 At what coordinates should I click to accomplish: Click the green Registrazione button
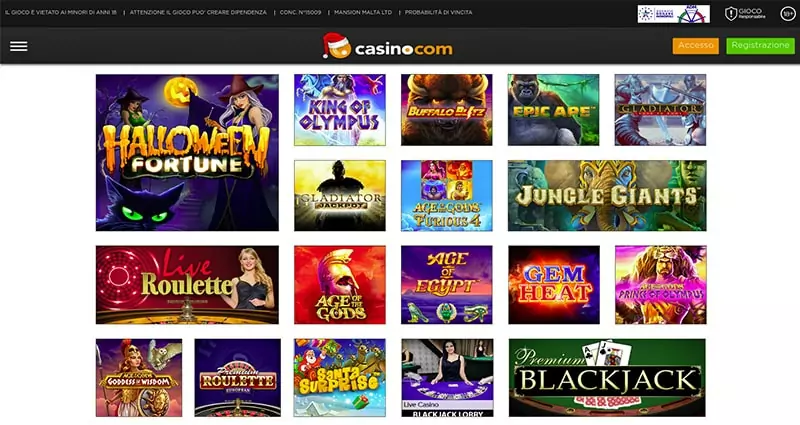(760, 45)
